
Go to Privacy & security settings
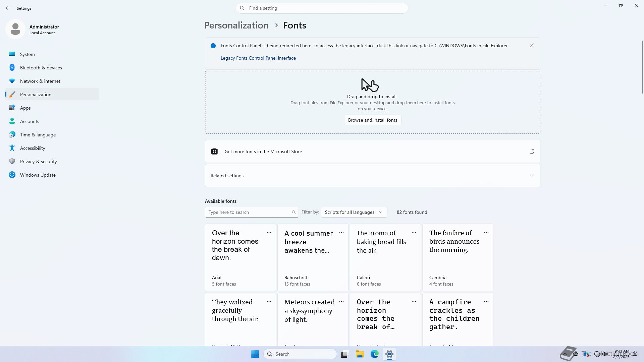tap(38, 162)
